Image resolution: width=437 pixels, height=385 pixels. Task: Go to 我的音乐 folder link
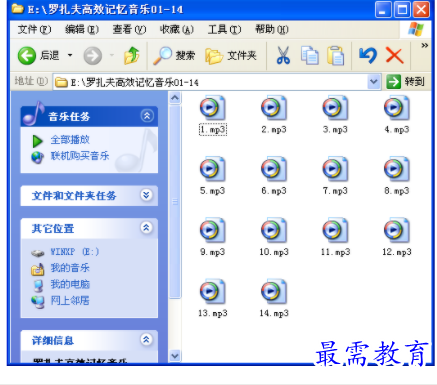pos(70,268)
